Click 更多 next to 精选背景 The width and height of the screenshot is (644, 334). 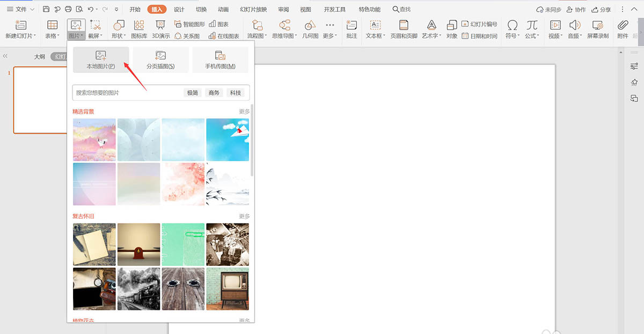(x=244, y=112)
